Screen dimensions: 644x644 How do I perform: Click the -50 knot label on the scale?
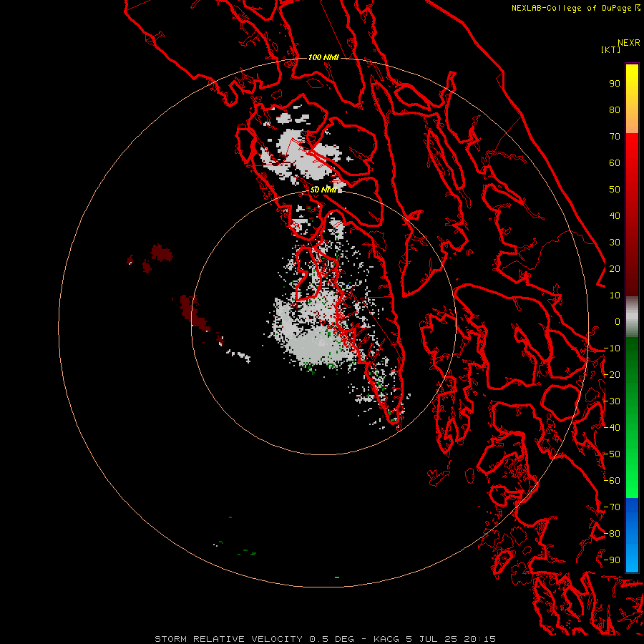pos(612,454)
